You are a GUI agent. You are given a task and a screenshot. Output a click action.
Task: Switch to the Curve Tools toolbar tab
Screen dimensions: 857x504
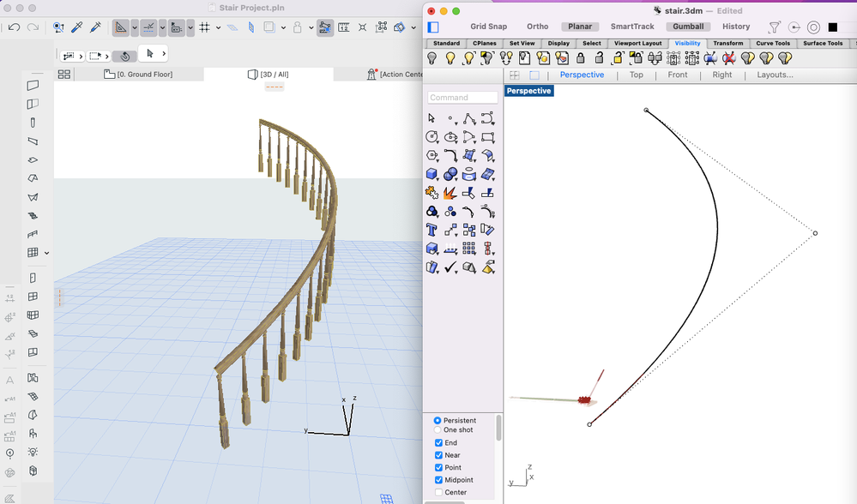pyautogui.click(x=772, y=43)
